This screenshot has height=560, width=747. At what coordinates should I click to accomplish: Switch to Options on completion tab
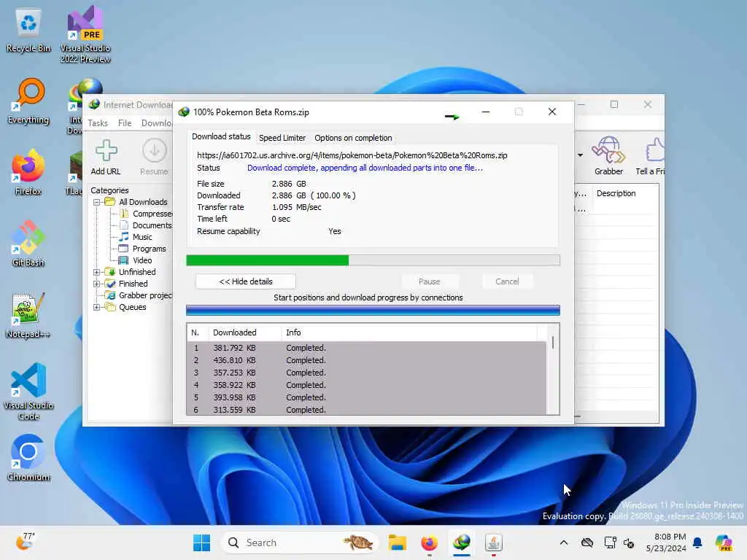pos(353,138)
